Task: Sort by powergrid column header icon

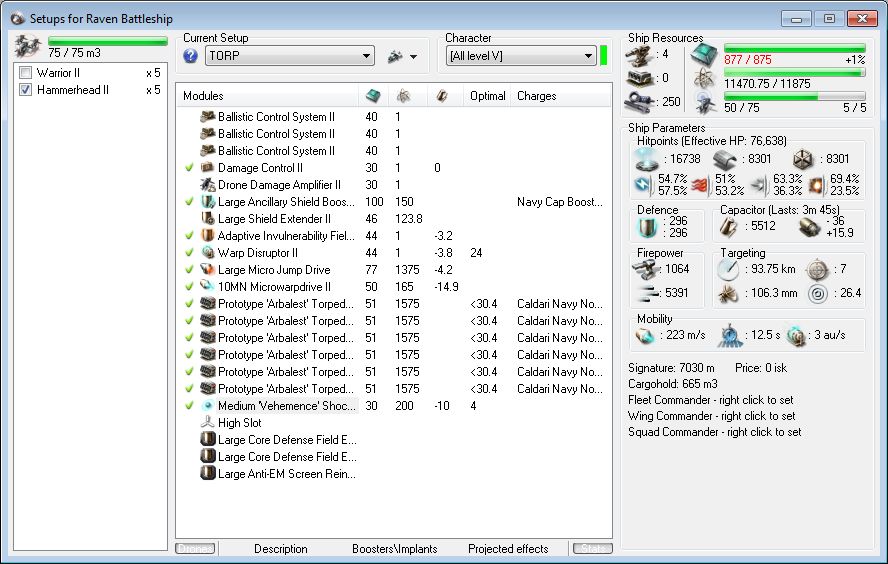Action: point(403,96)
